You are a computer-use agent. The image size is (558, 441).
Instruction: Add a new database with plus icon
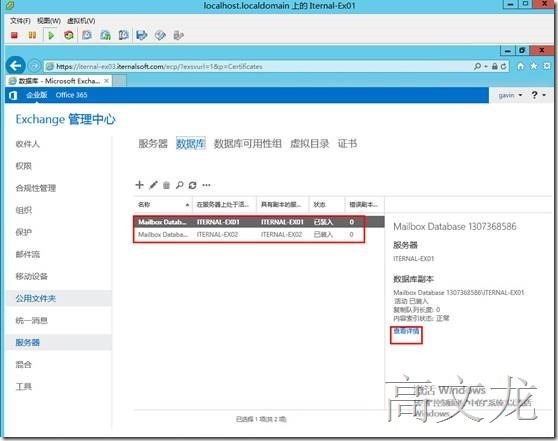(140, 185)
